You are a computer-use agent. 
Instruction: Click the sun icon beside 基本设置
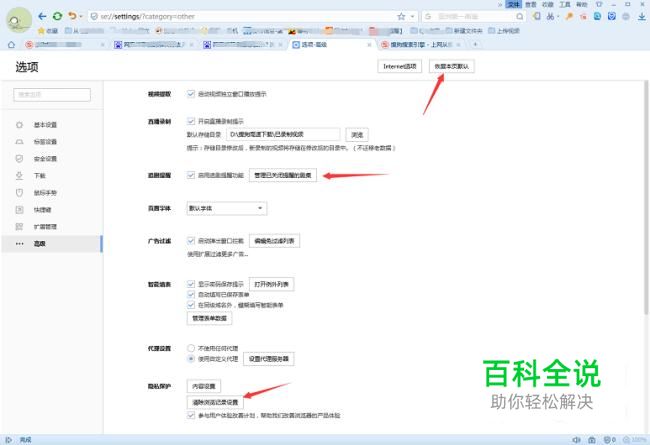click(x=19, y=124)
